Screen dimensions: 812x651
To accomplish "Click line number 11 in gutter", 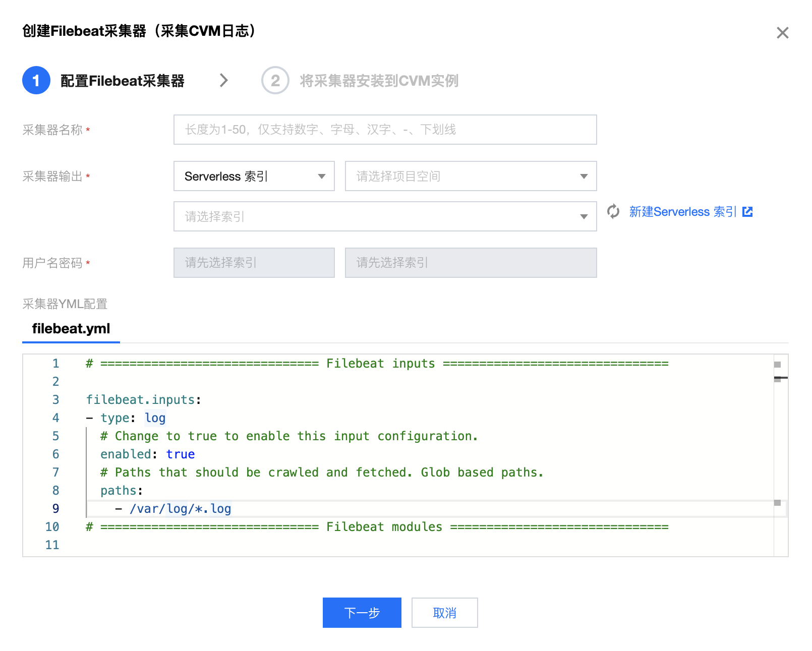I will (52, 545).
